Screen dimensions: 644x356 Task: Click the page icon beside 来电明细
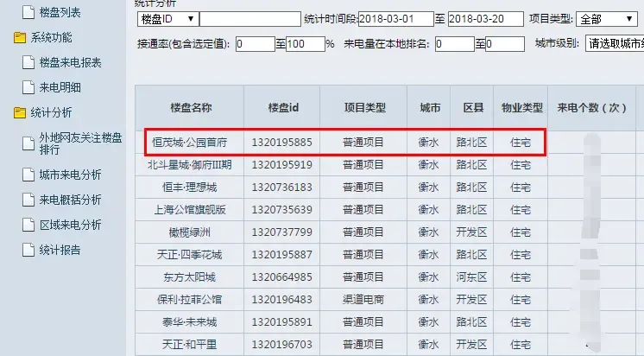pos(28,87)
